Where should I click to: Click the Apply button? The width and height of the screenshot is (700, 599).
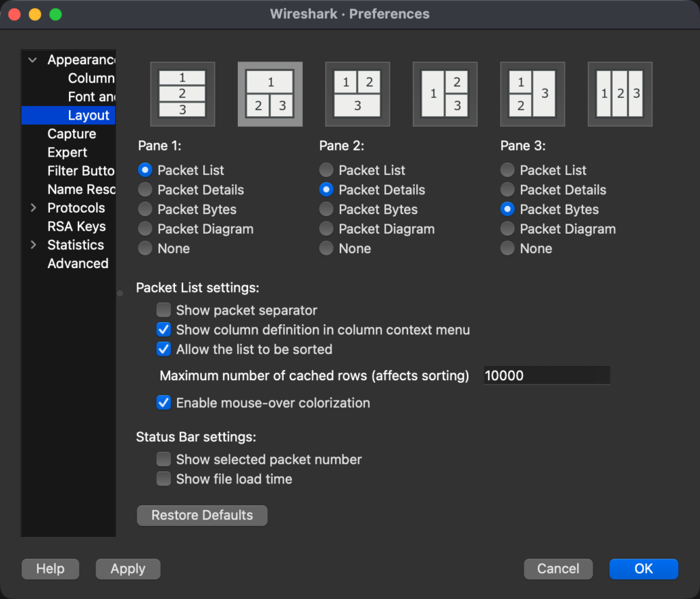pos(128,569)
